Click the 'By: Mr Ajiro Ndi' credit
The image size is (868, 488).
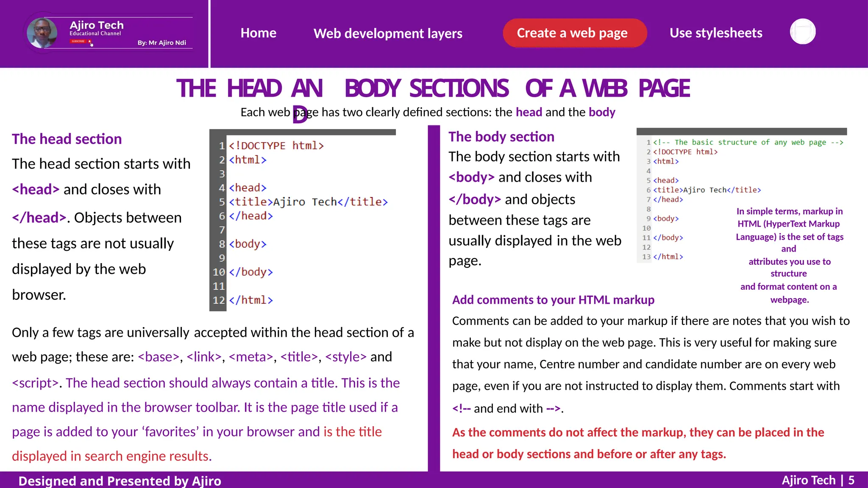162,43
